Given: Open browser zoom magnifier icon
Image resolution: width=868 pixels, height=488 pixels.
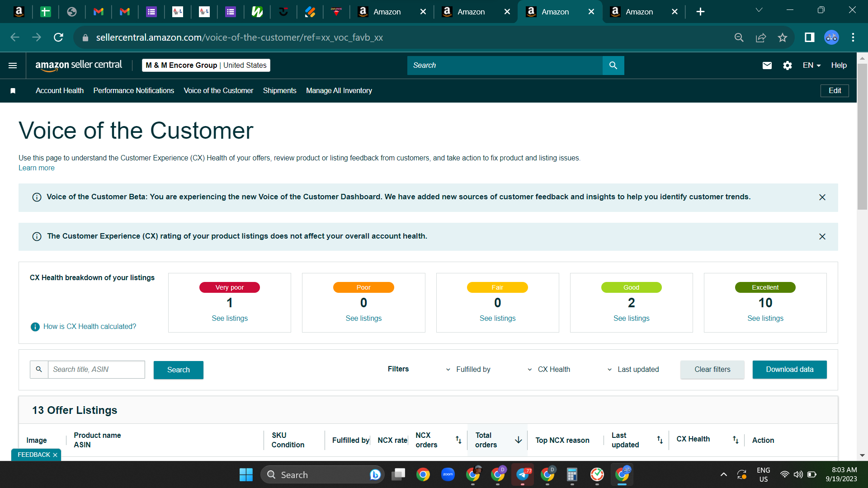Looking at the screenshot, I should coord(739,38).
